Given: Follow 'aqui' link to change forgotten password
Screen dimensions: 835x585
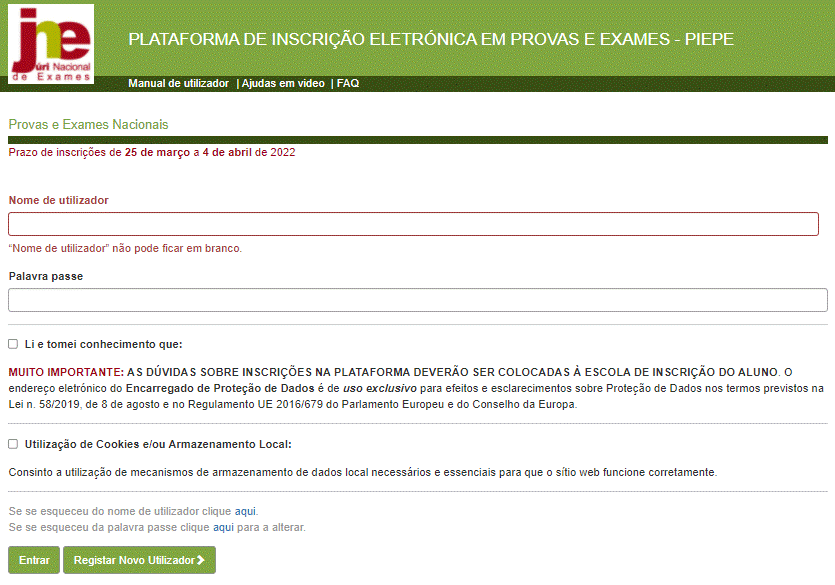Looking at the screenshot, I should (x=223, y=527).
